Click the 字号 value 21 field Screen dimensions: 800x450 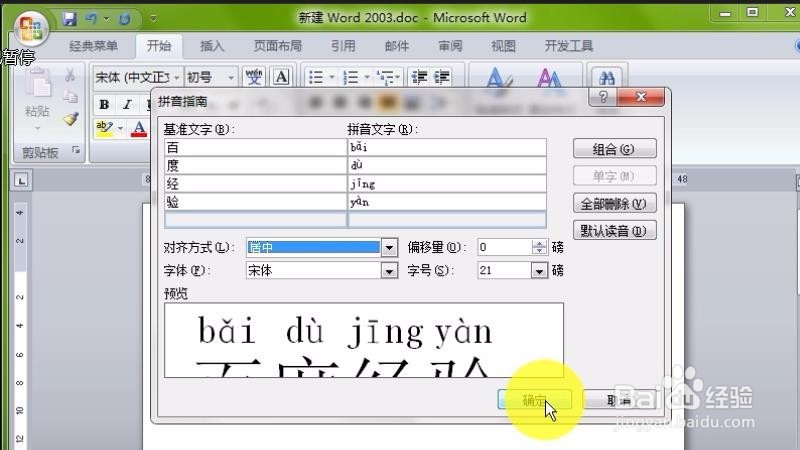[505, 270]
